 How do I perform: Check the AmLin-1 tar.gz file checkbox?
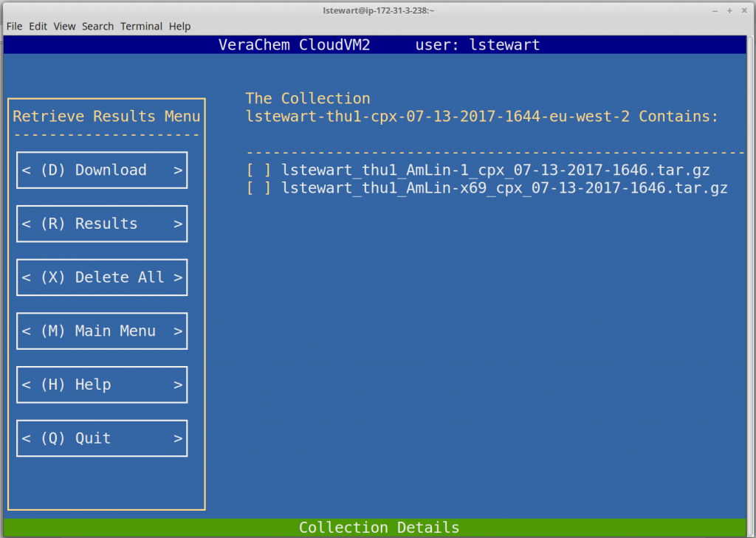(x=258, y=170)
